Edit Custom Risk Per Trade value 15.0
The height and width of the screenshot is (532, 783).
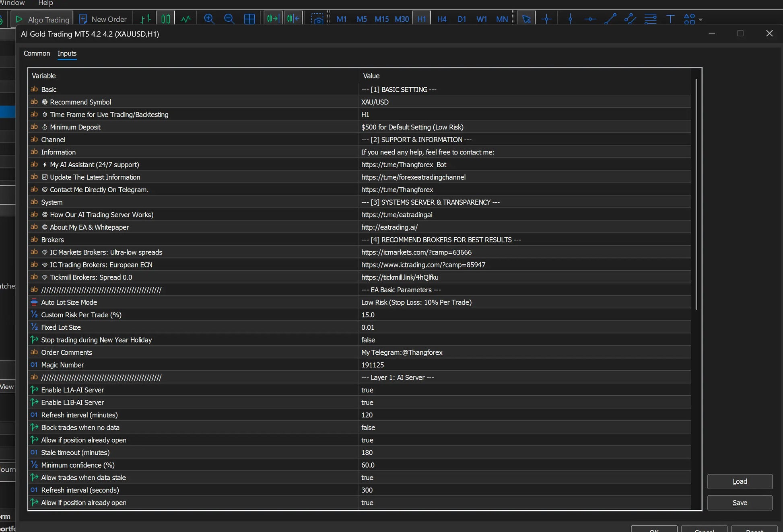click(525, 315)
